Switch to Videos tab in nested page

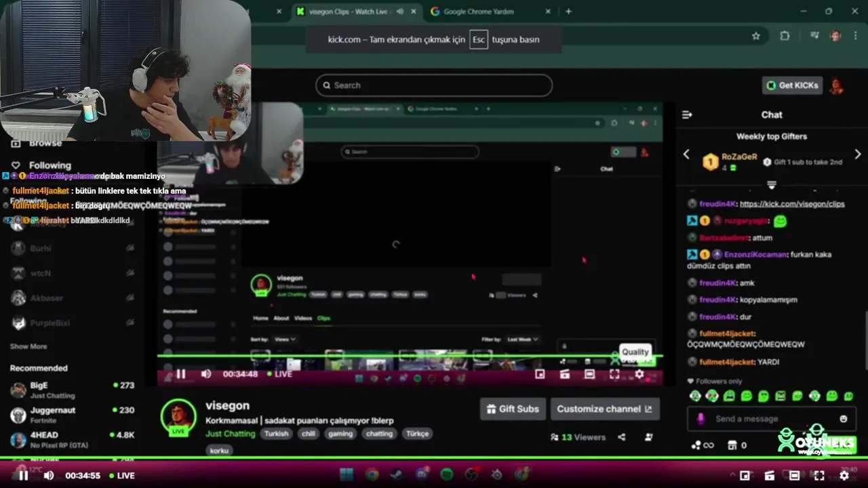point(303,318)
